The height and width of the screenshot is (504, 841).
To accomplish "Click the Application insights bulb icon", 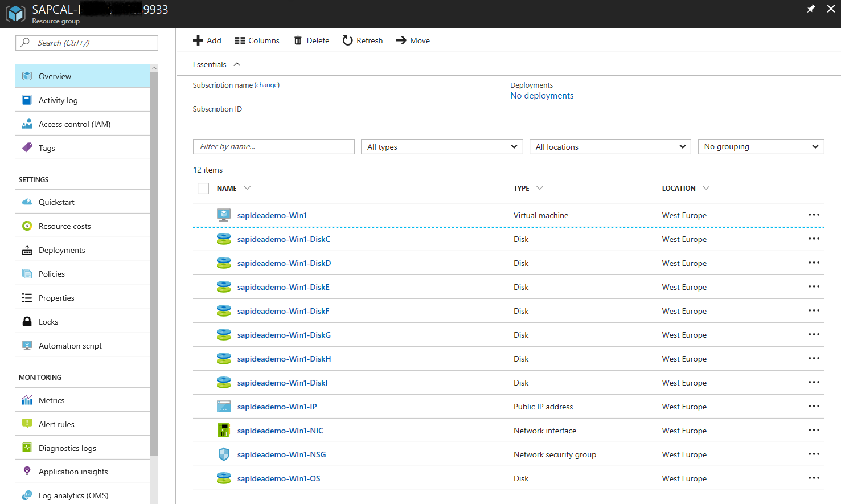I will [27, 472].
